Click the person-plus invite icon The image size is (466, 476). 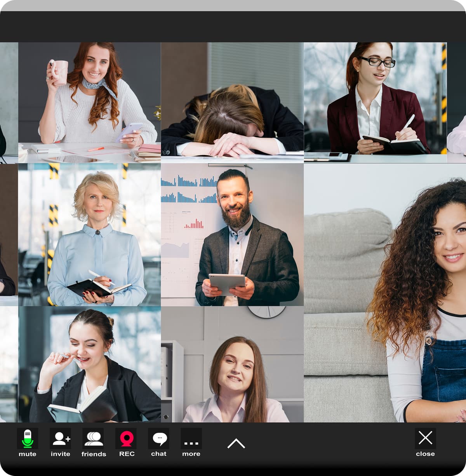pyautogui.click(x=61, y=439)
